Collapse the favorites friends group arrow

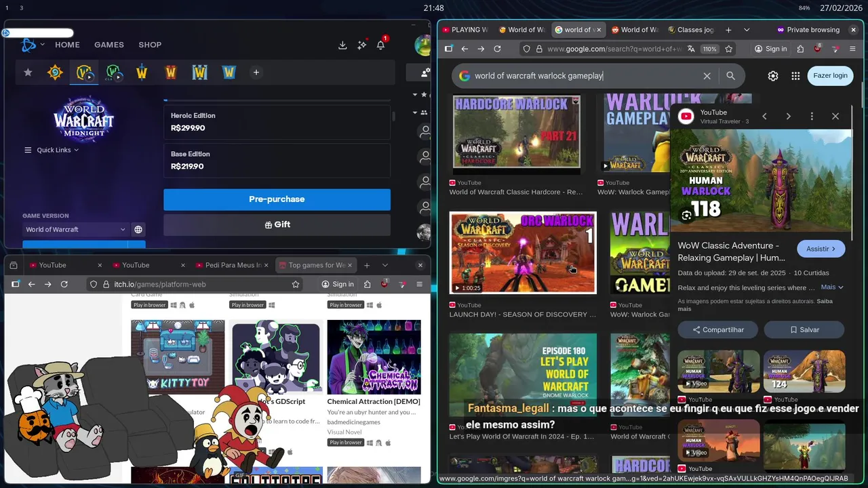click(415, 94)
